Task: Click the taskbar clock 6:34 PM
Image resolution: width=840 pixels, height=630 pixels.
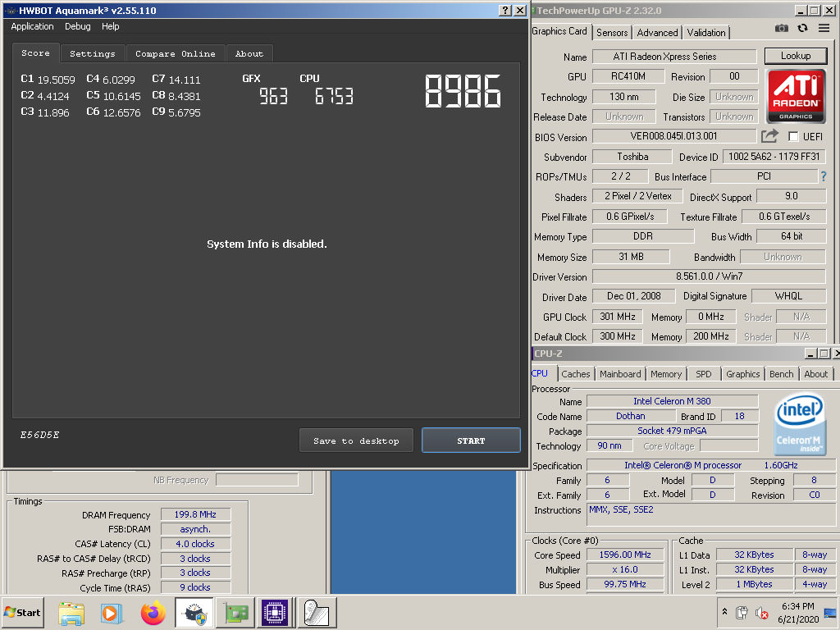Action: click(x=797, y=606)
